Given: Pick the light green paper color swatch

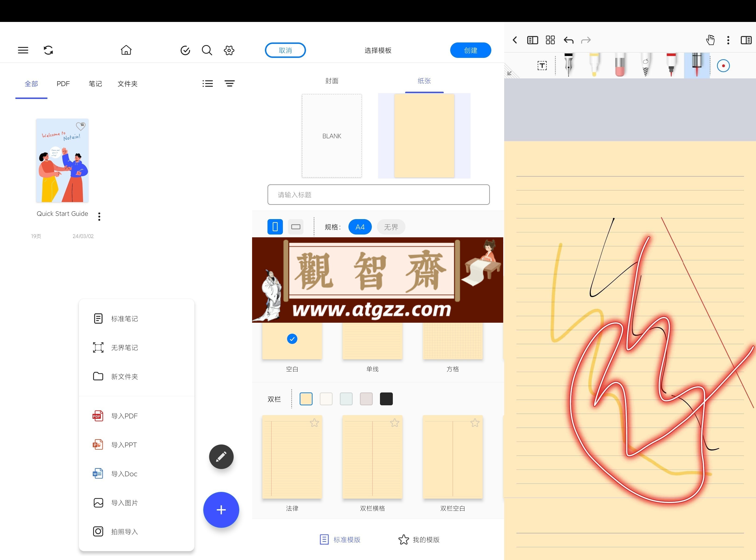Looking at the screenshot, I should coord(346,399).
